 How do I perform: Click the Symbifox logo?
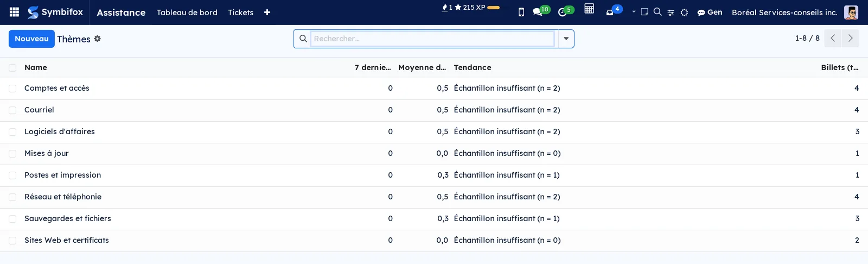55,12
